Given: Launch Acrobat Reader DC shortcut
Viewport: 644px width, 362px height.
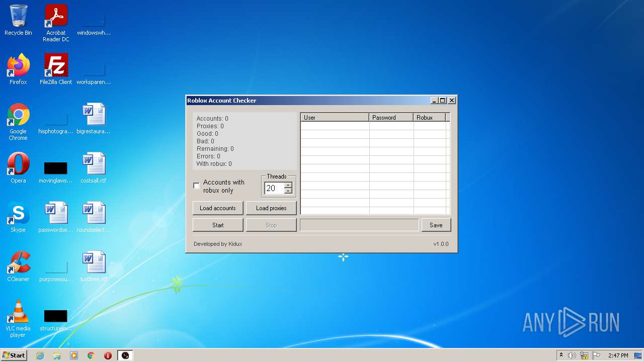Looking at the screenshot, I should coord(56,23).
